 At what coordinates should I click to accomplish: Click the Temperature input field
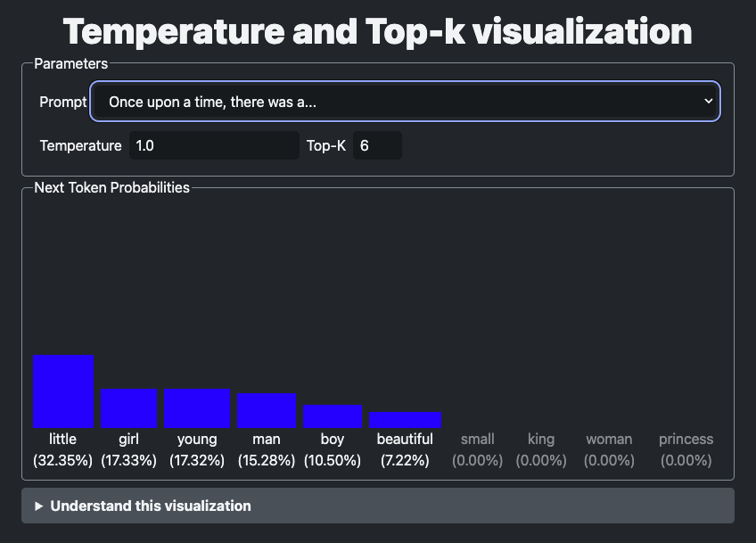point(214,145)
